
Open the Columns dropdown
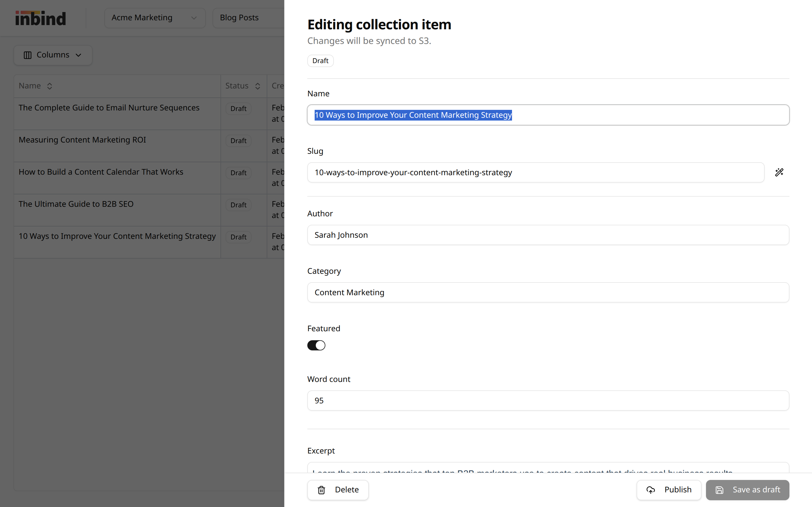tap(53, 55)
